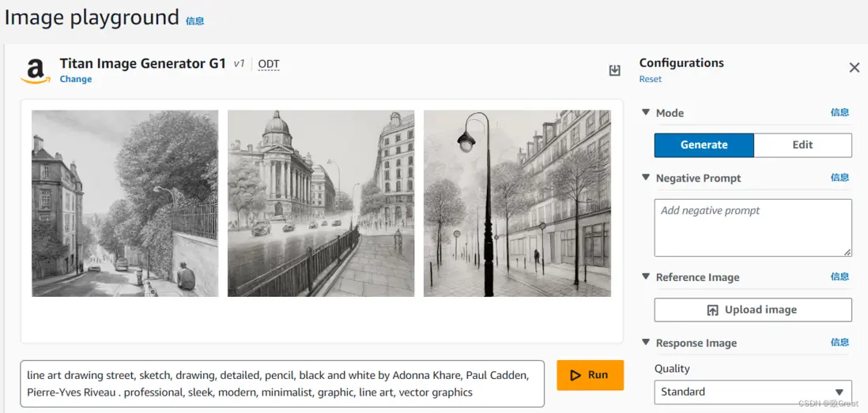Click the upload icon in Upload image
868x413 pixels.
pos(712,310)
